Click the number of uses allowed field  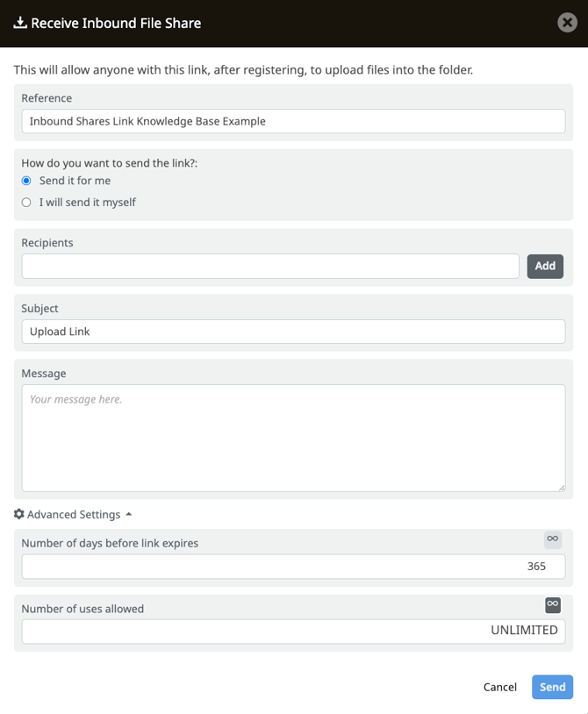293,631
